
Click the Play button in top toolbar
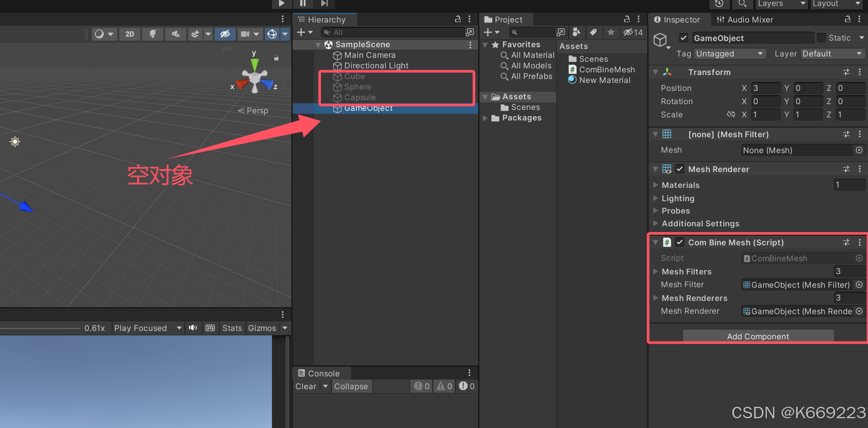point(281,3)
